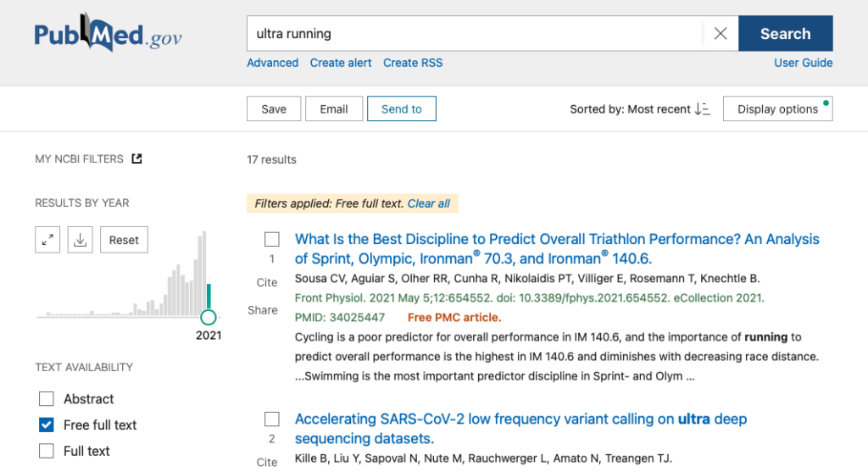Expand the results-by-year chart

pos(47,240)
